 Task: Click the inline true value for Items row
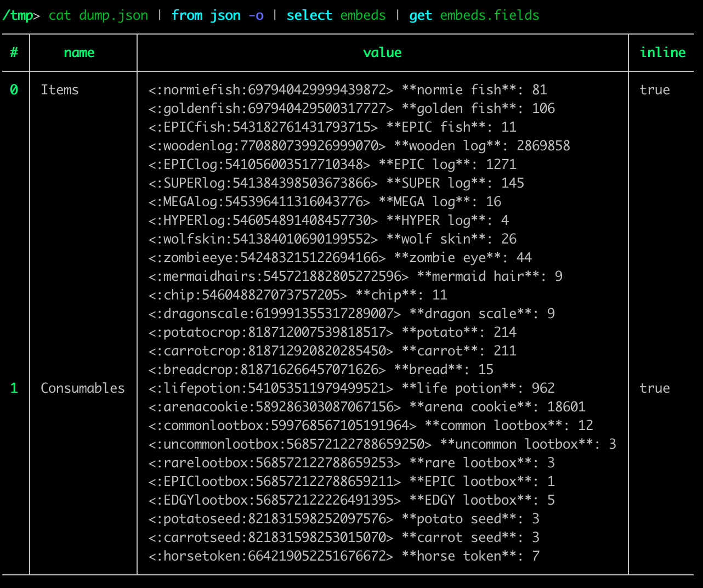point(655,89)
